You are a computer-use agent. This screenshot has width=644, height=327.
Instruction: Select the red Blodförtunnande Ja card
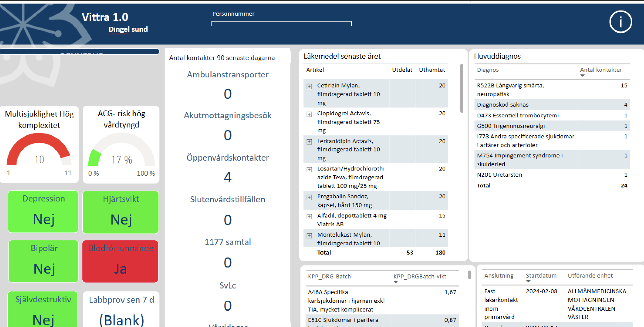[120, 261]
